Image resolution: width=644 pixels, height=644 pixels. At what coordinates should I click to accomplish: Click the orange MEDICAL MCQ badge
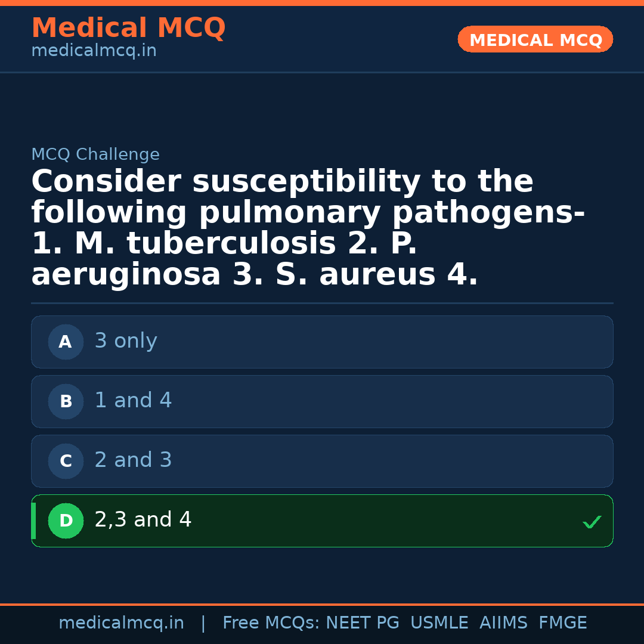[535, 39]
